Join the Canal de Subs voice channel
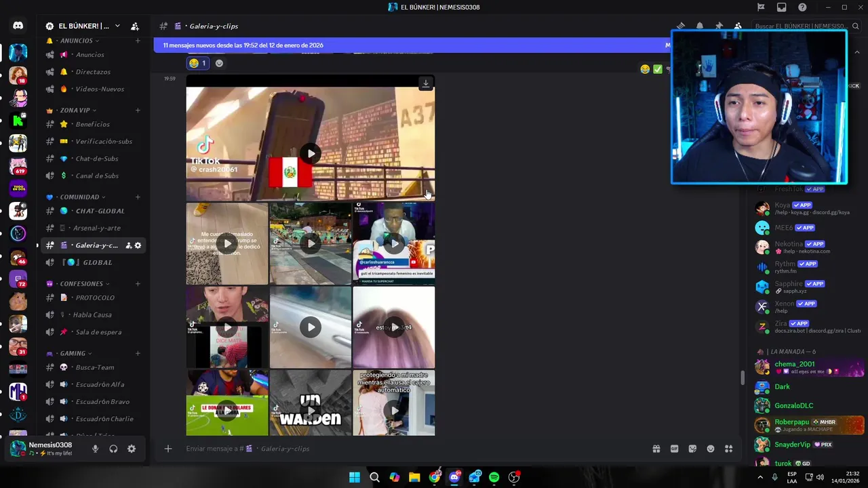Viewport: 868px width, 488px height. 94,176
